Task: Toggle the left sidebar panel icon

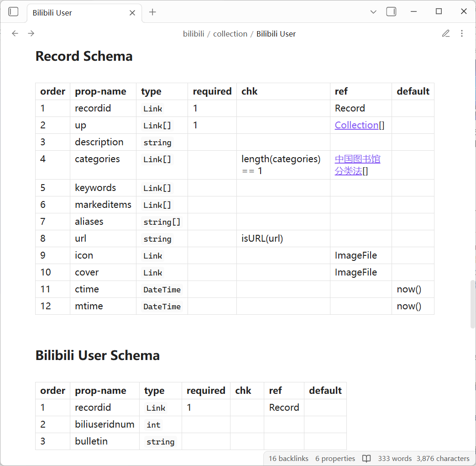Action: click(14, 12)
